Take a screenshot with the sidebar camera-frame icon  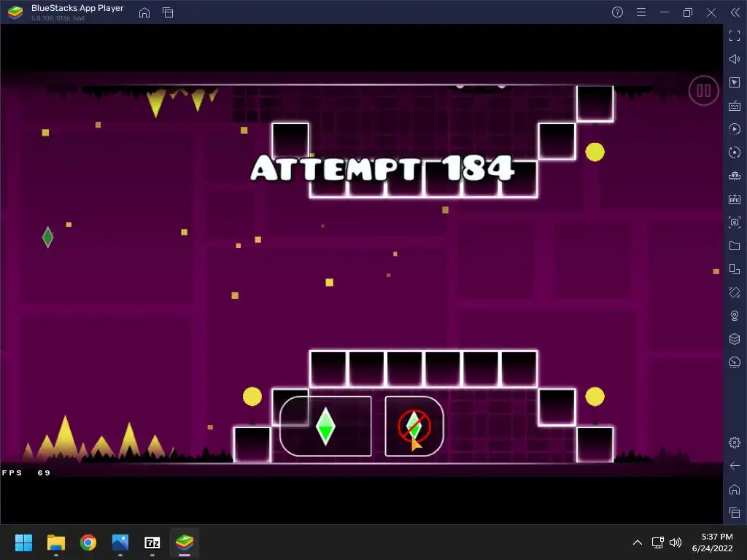pos(735,222)
